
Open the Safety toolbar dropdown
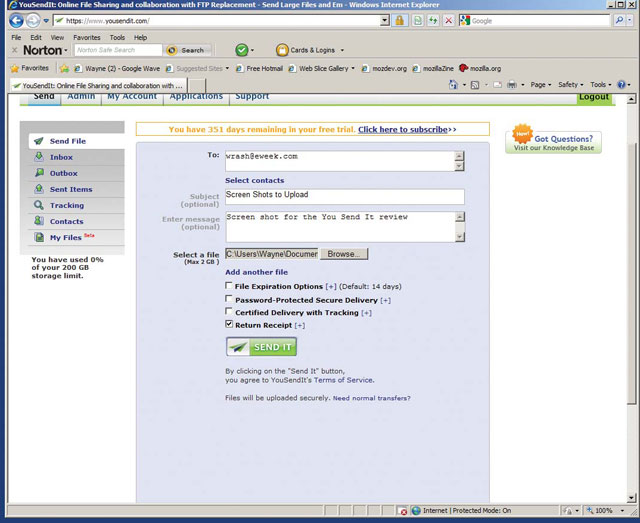571,85
